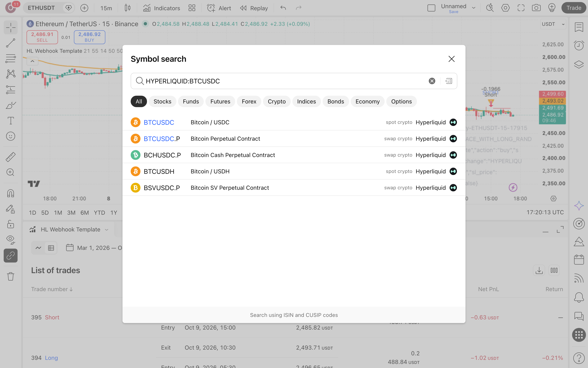Expand the Unnamed layout dropdown
This screenshot has height=368, width=588.
[473, 8]
